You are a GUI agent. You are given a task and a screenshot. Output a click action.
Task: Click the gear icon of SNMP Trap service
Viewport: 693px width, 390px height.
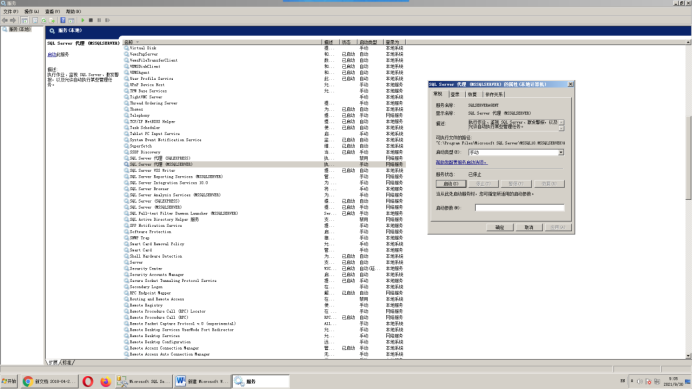point(126,238)
